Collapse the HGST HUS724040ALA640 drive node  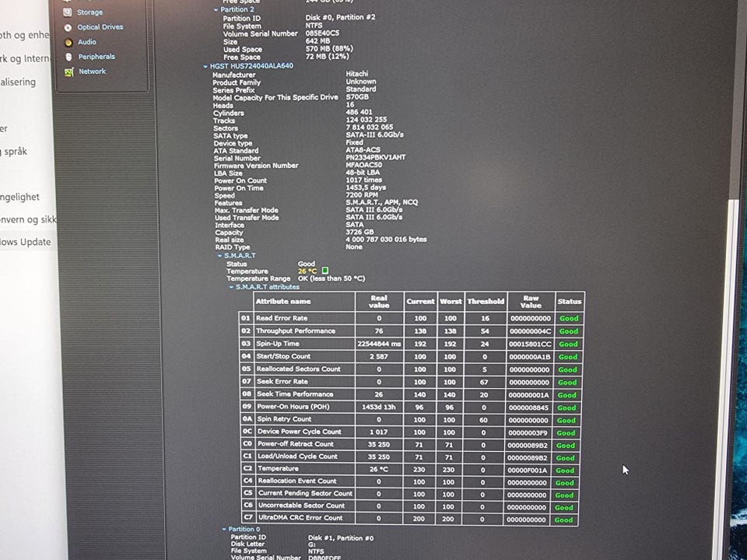pos(205,67)
